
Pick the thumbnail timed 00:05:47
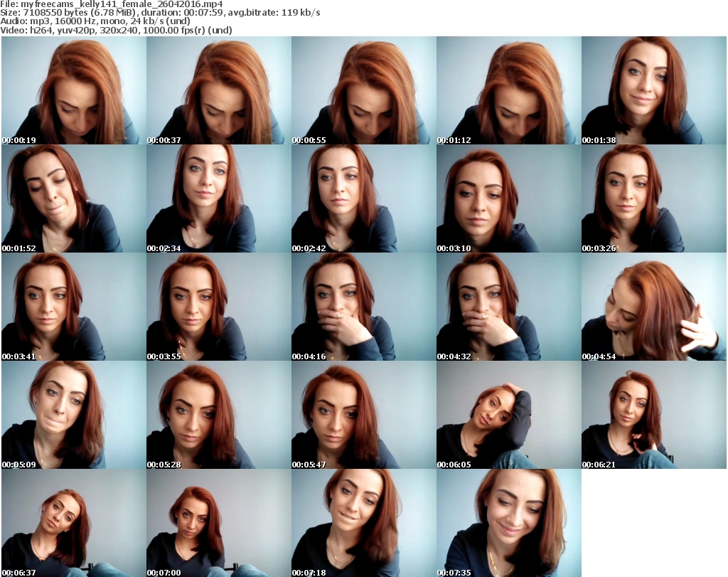pyautogui.click(x=363, y=415)
